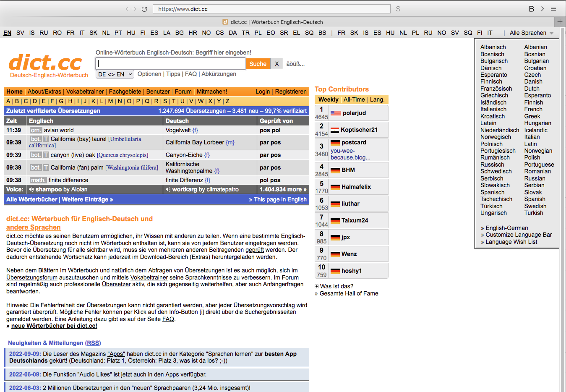Click the browser reload icon
566x392 pixels.
coord(144,9)
